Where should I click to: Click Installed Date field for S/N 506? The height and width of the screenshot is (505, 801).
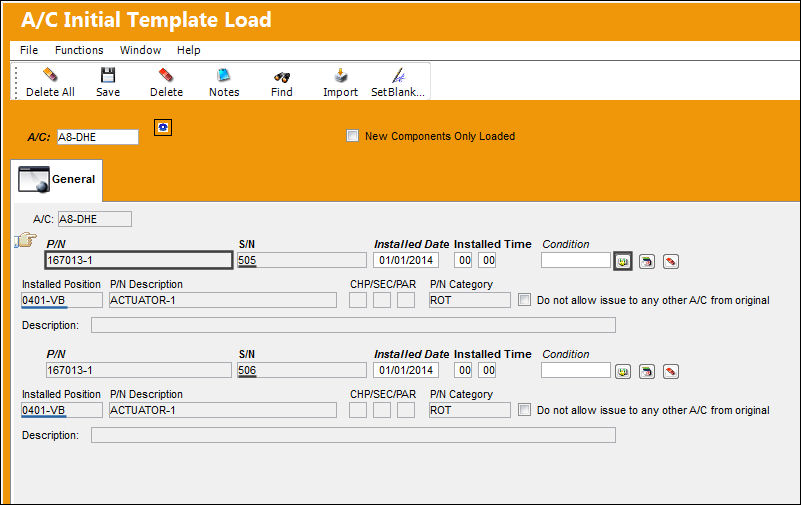tap(406, 370)
